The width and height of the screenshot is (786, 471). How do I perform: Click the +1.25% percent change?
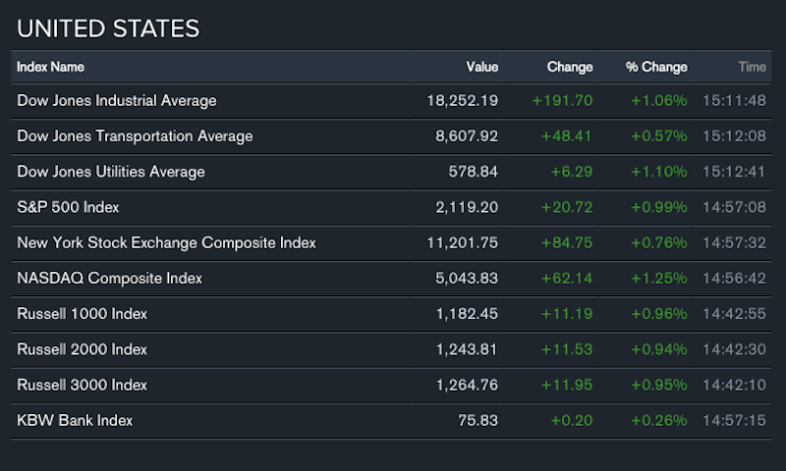tap(659, 279)
